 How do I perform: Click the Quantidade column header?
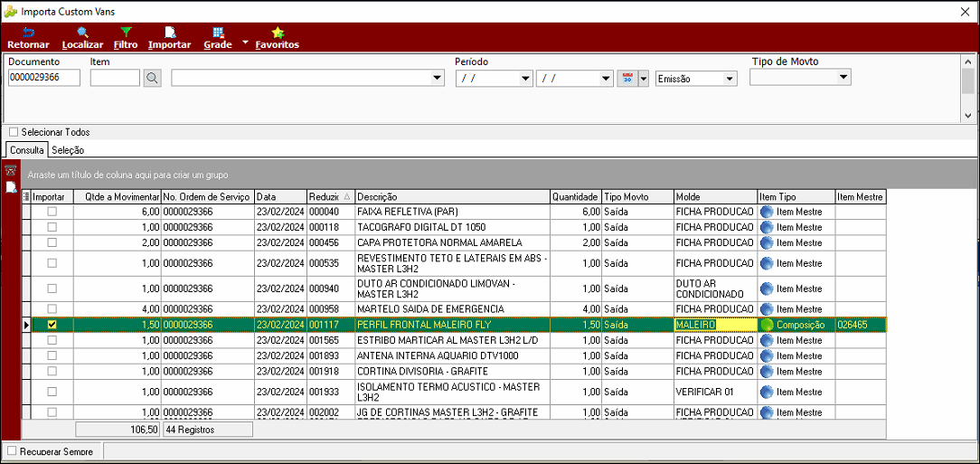pyautogui.click(x=576, y=196)
